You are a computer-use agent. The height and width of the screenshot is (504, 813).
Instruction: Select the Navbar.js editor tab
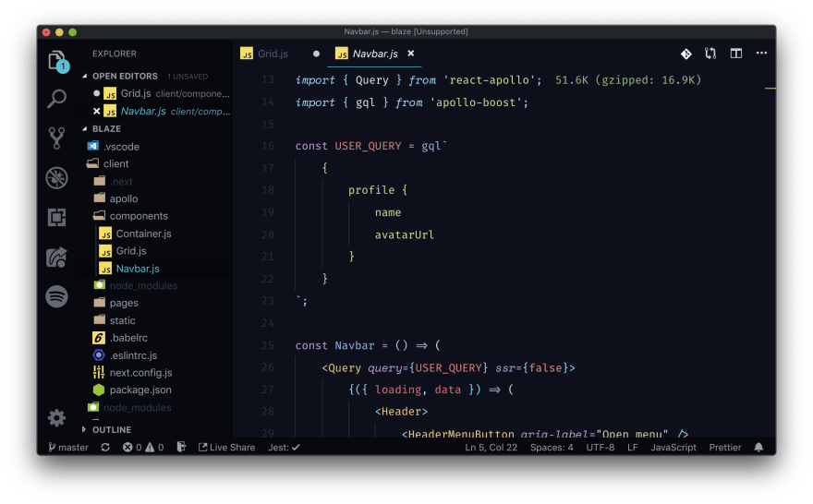click(375, 54)
